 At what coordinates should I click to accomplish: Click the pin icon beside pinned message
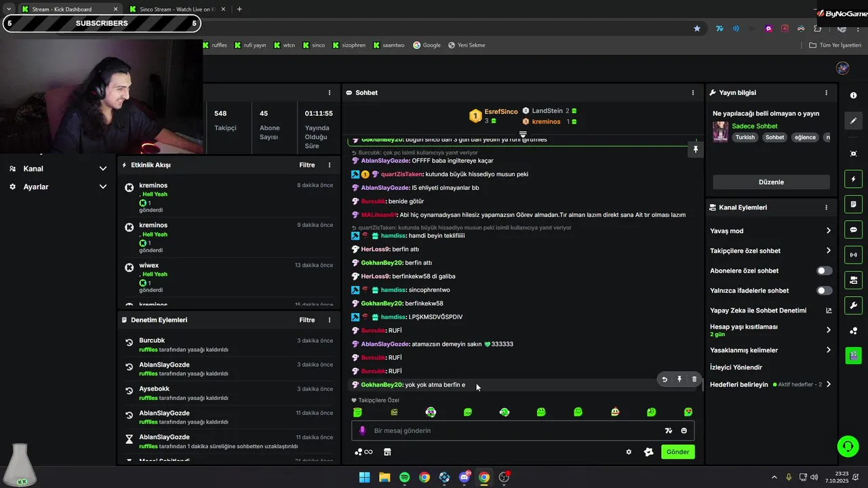(x=695, y=149)
